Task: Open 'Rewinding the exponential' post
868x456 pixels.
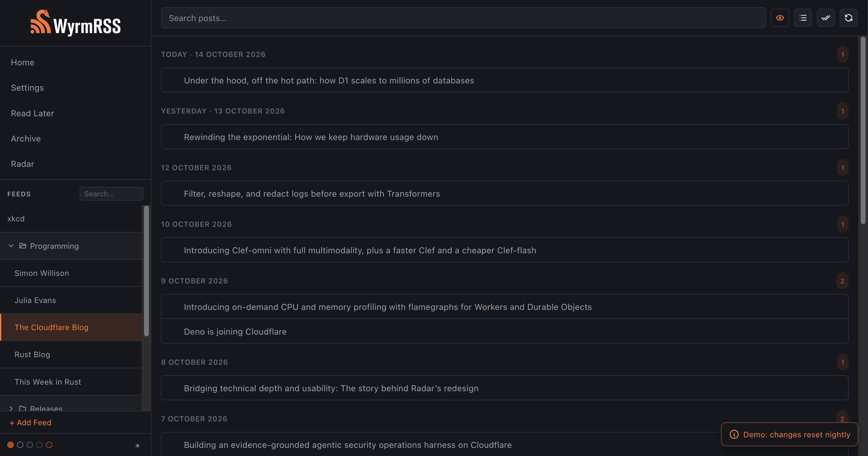Action: point(505,137)
